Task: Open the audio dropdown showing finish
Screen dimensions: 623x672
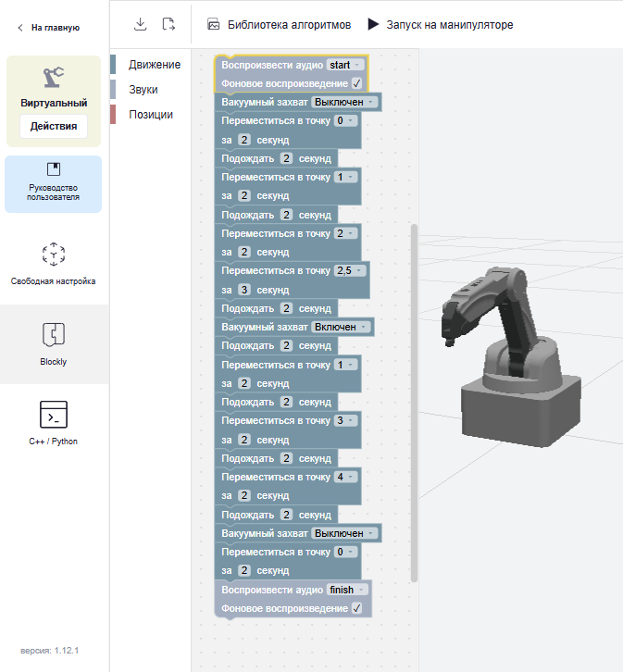Action: coord(346,590)
